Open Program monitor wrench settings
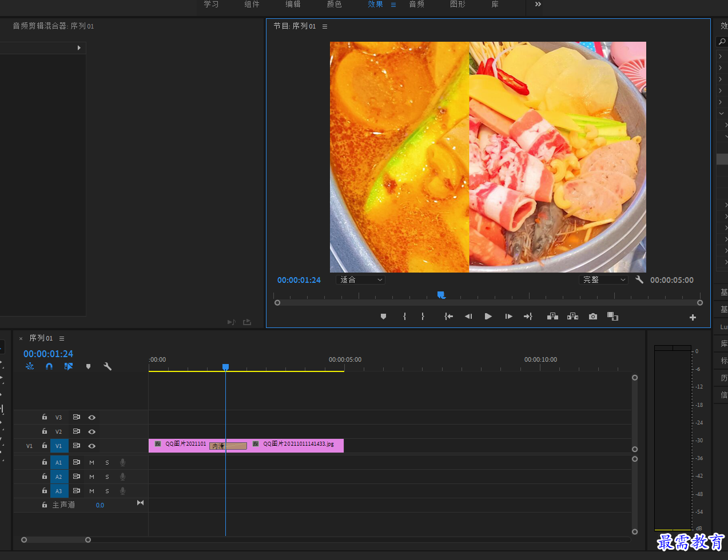The width and height of the screenshot is (728, 560). coord(639,279)
